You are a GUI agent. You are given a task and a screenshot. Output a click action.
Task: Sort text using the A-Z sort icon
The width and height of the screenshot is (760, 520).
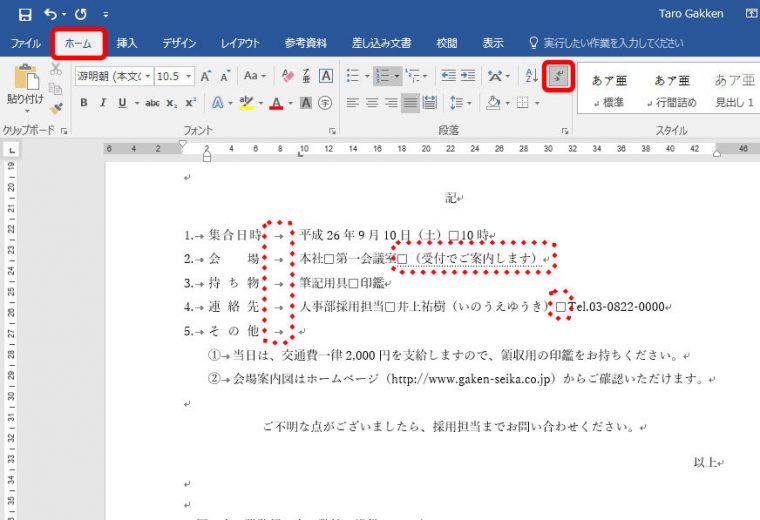click(531, 76)
